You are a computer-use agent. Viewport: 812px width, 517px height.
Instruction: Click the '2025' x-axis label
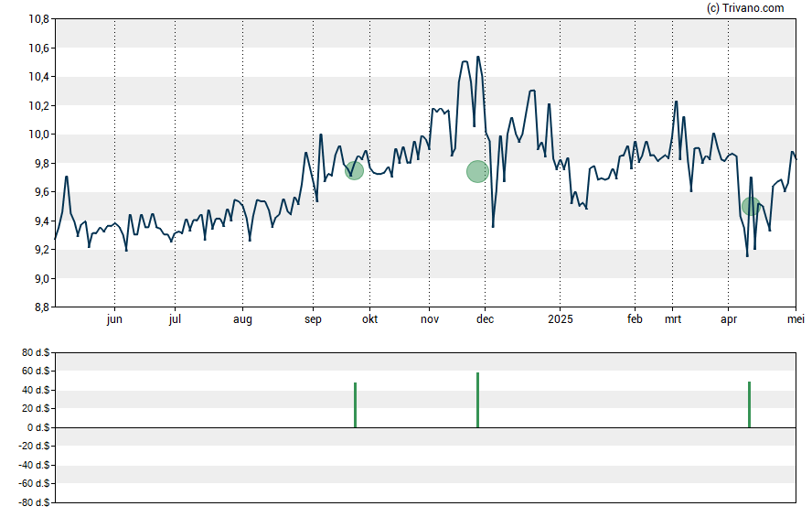click(561, 319)
